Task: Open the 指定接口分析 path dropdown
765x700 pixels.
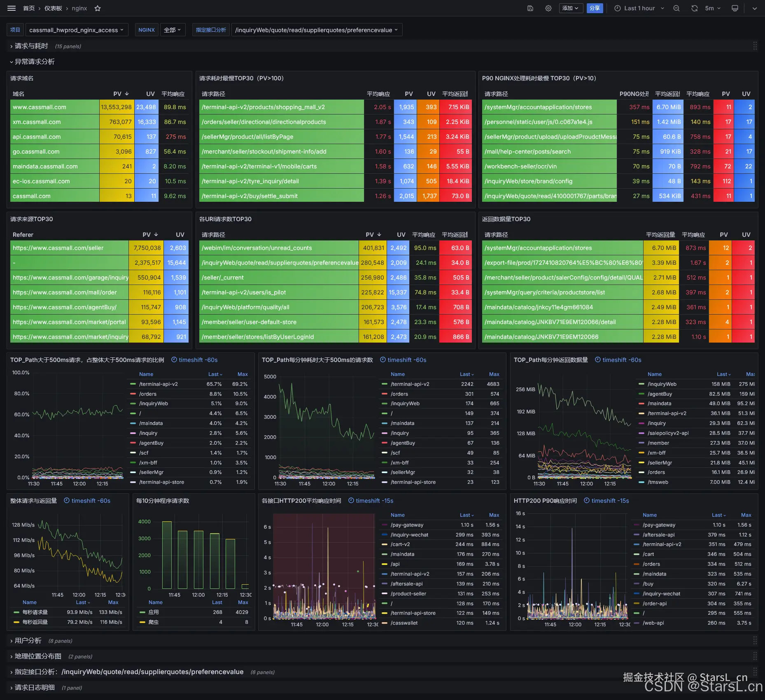Action: click(317, 30)
